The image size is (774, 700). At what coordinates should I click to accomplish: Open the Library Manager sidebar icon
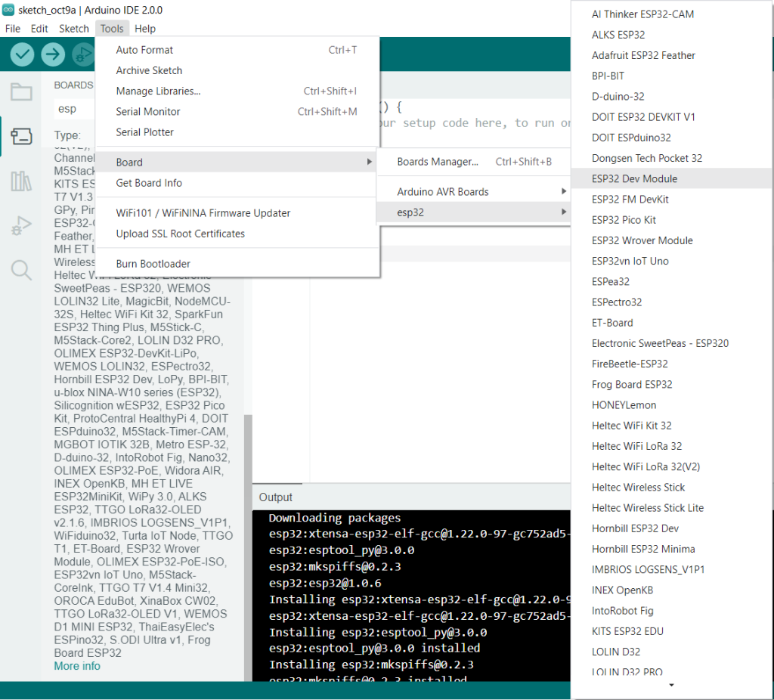click(x=21, y=181)
